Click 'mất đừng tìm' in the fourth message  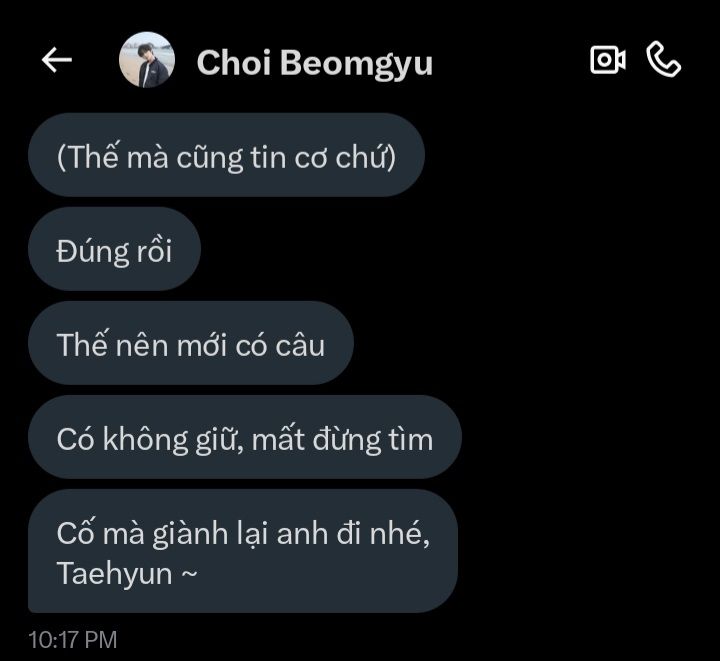[342, 440]
